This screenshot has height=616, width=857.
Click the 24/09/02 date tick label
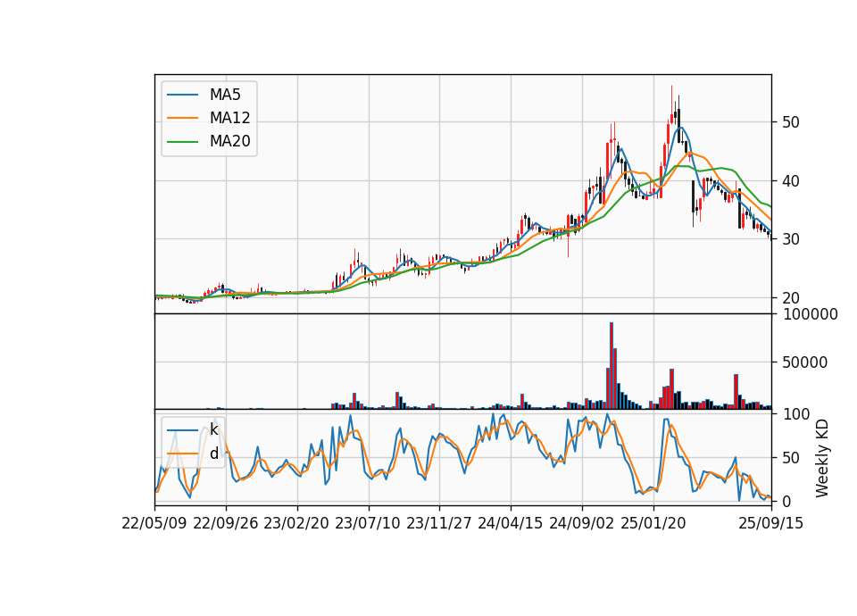pyautogui.click(x=581, y=523)
